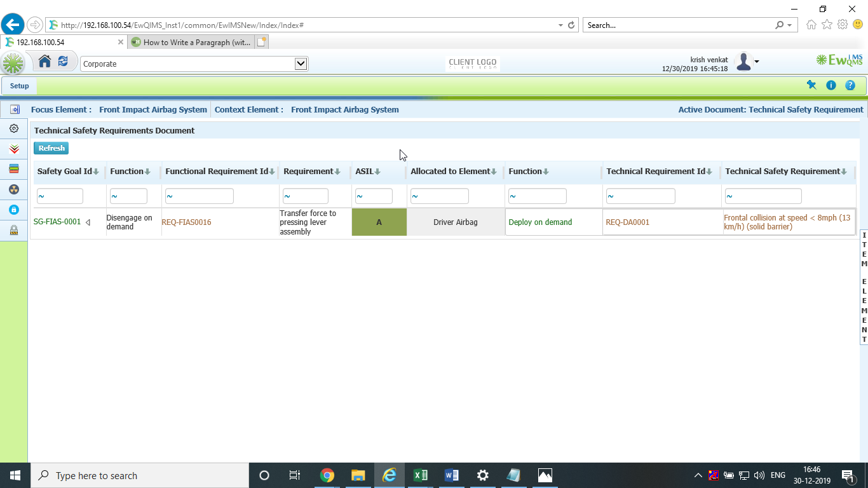Go to the application home icon
868x488 pixels.
coord(44,62)
